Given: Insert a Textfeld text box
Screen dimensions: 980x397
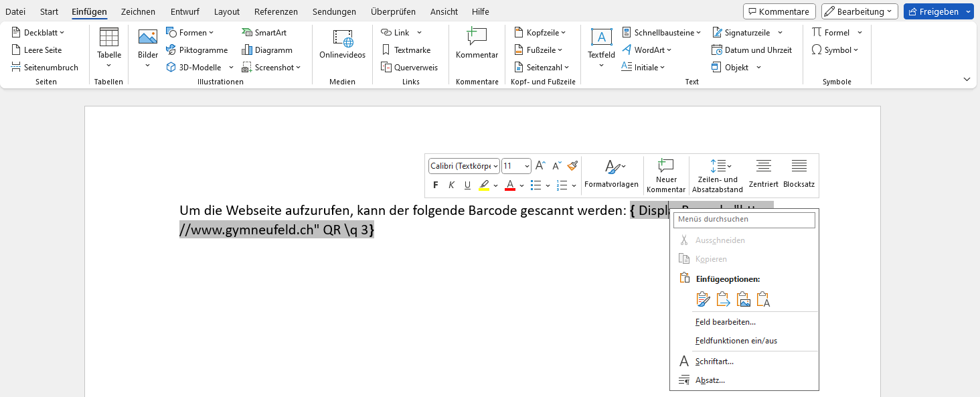Looking at the screenshot, I should click(x=601, y=48).
